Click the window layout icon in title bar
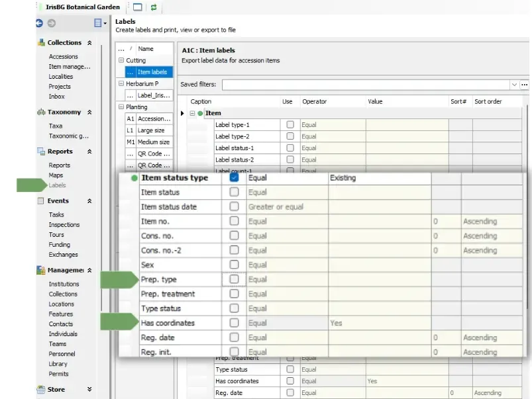The width and height of the screenshot is (532, 399). click(137, 7)
